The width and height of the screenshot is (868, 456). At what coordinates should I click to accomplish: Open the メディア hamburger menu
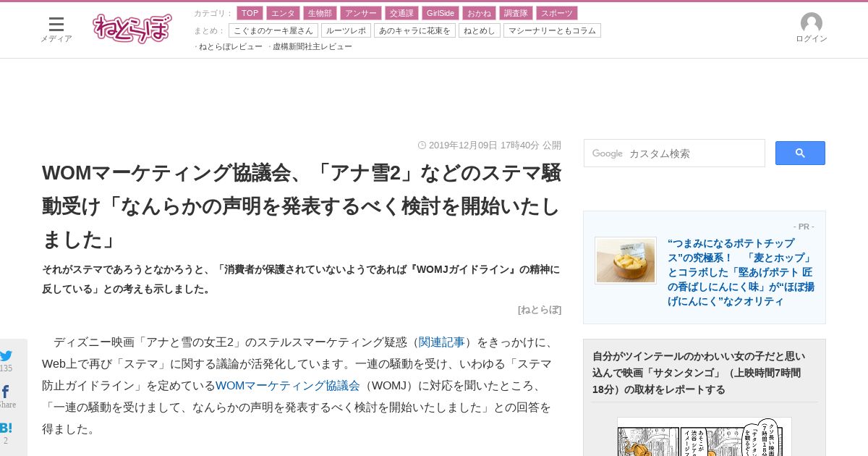pyautogui.click(x=56, y=29)
